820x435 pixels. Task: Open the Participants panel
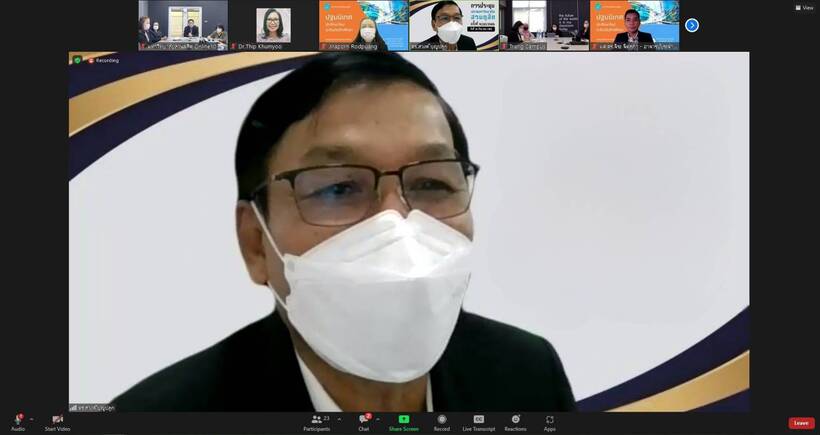click(x=317, y=422)
